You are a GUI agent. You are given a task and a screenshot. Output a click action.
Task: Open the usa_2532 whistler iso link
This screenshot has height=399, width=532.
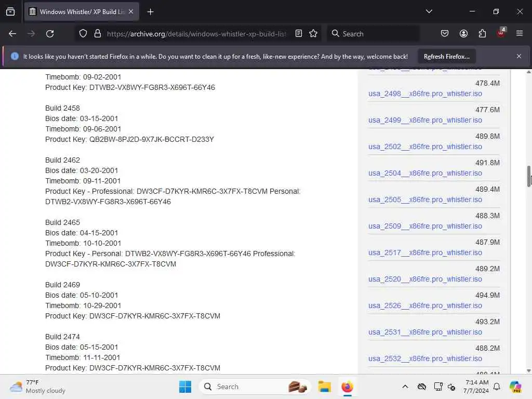[x=425, y=358]
